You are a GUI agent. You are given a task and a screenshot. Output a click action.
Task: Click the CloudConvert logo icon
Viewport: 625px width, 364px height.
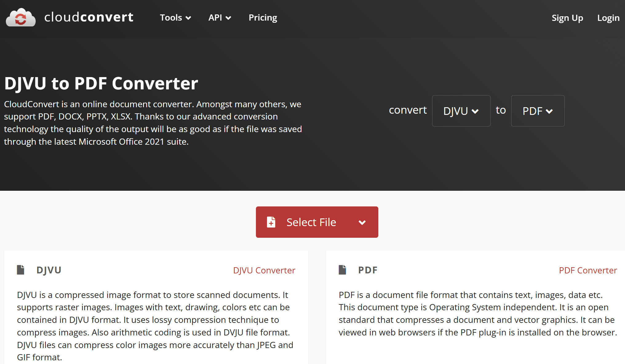click(x=20, y=17)
